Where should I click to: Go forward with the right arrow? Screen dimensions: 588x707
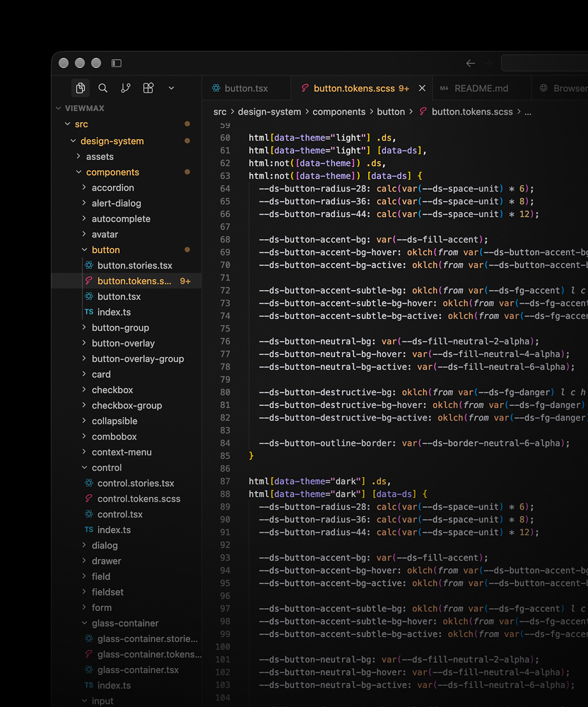[488, 63]
